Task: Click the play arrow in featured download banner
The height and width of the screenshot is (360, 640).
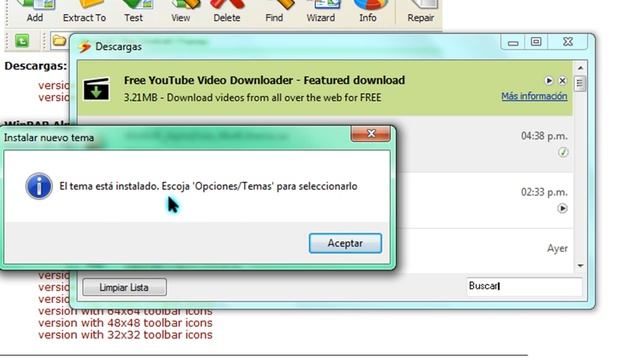Action: pos(549,80)
